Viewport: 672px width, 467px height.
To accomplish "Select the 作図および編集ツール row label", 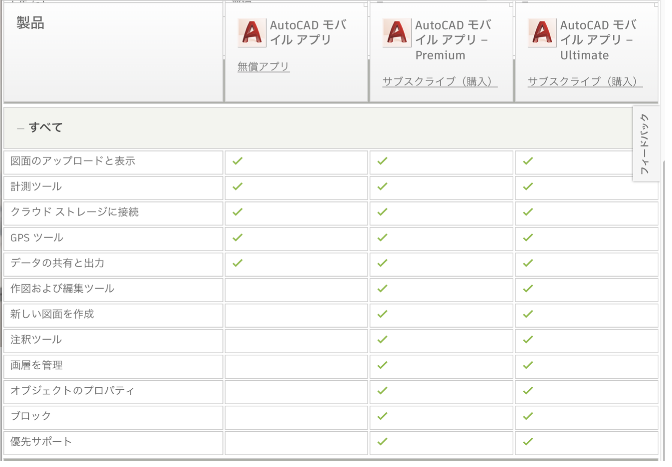I will click(x=63, y=289).
